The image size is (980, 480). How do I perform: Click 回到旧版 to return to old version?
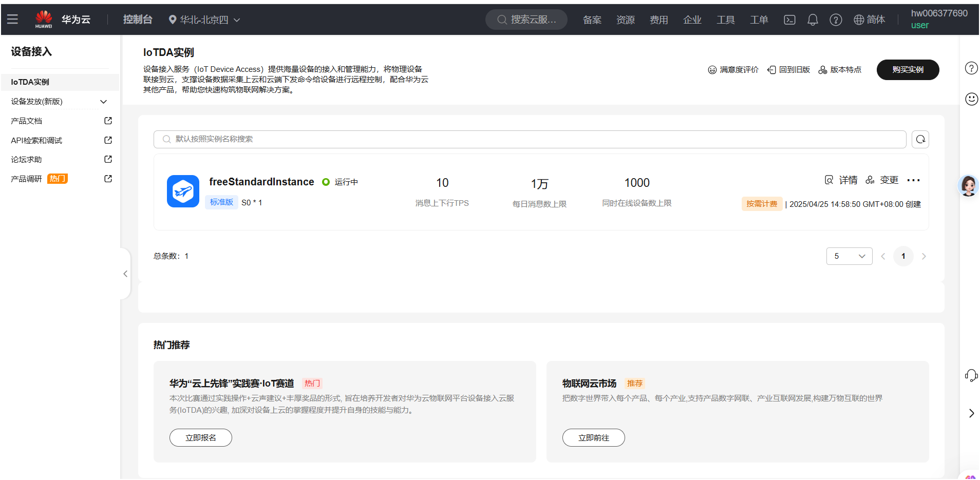tap(788, 70)
